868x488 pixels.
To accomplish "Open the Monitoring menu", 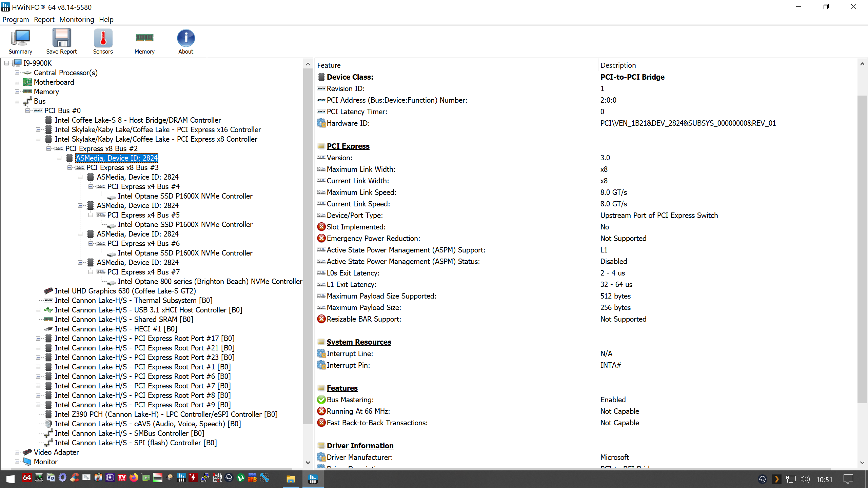I will point(77,20).
